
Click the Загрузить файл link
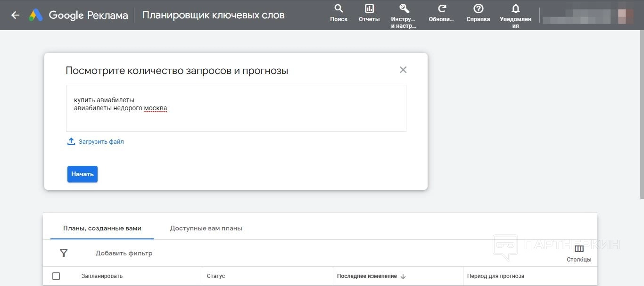tap(101, 141)
